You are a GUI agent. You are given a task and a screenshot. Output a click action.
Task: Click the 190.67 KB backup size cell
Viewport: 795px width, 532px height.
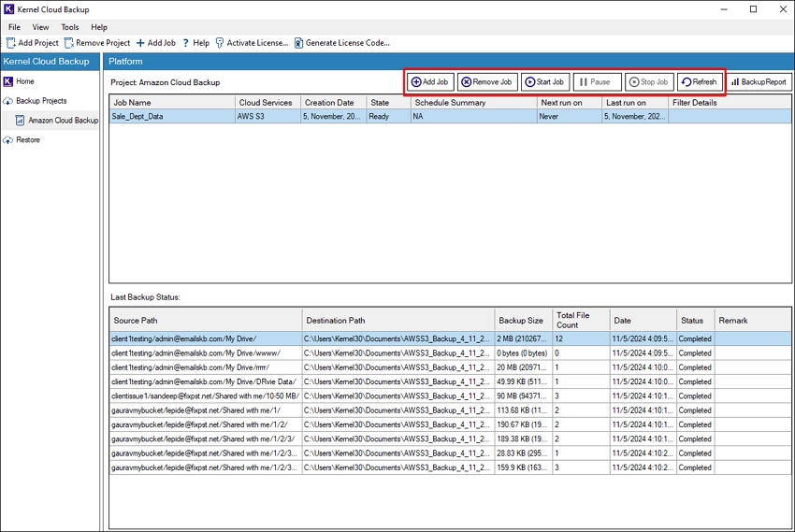coord(523,424)
